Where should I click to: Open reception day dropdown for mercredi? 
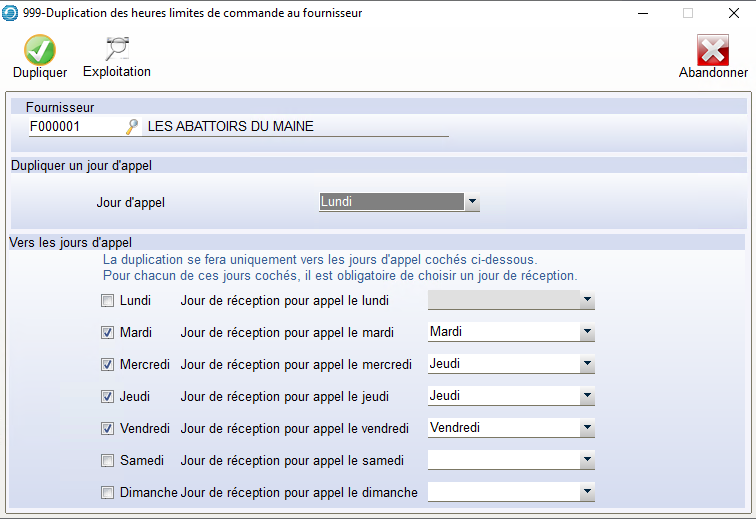pos(587,364)
